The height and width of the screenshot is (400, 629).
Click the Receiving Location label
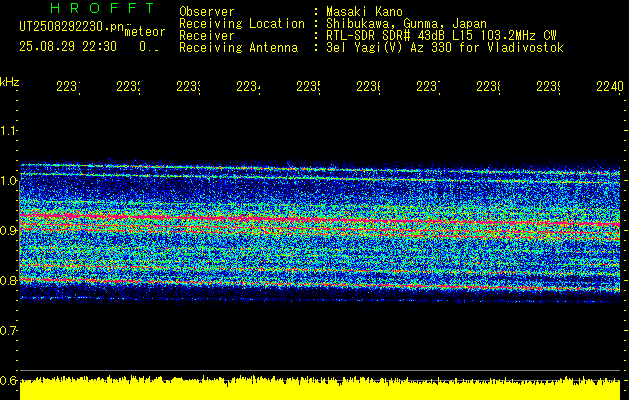242,24
